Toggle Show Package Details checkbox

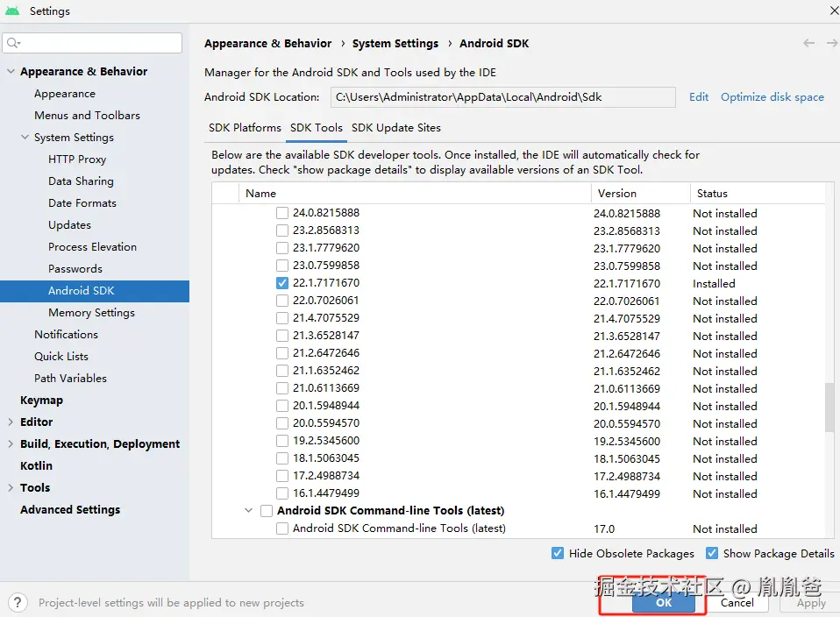pyautogui.click(x=712, y=553)
